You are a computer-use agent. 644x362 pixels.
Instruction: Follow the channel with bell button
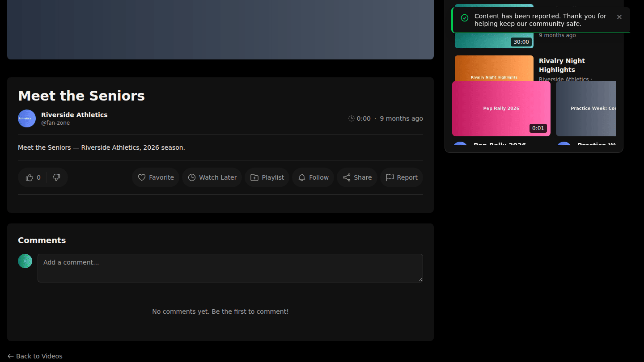313,177
